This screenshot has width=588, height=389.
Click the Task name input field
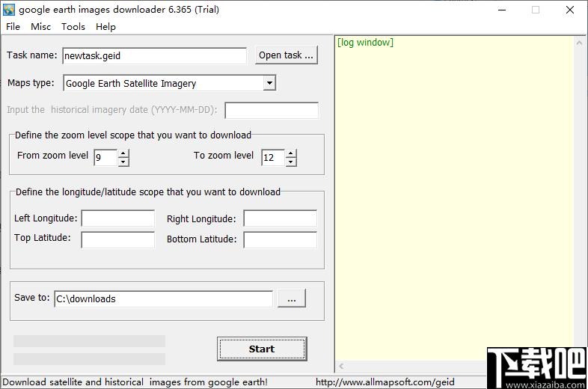155,55
